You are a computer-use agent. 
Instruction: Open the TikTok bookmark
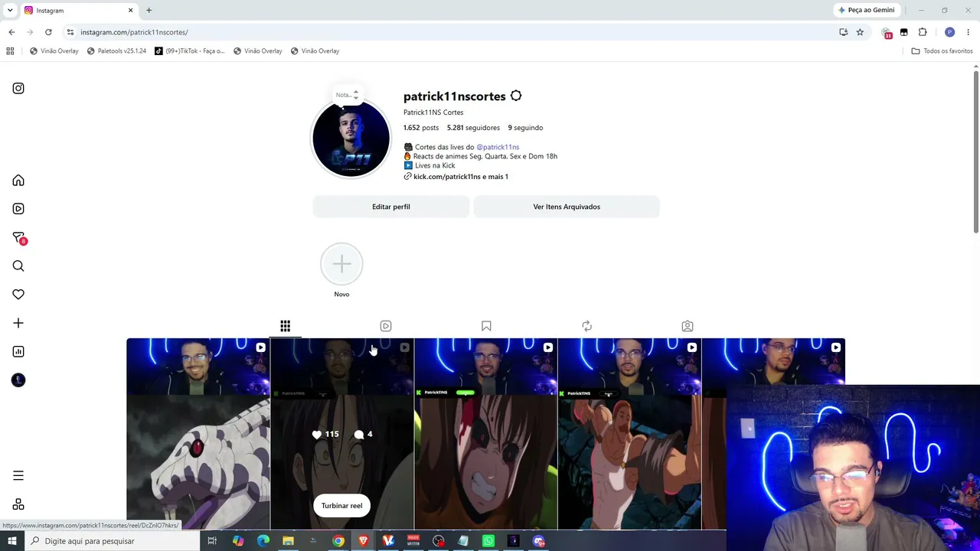click(x=190, y=51)
